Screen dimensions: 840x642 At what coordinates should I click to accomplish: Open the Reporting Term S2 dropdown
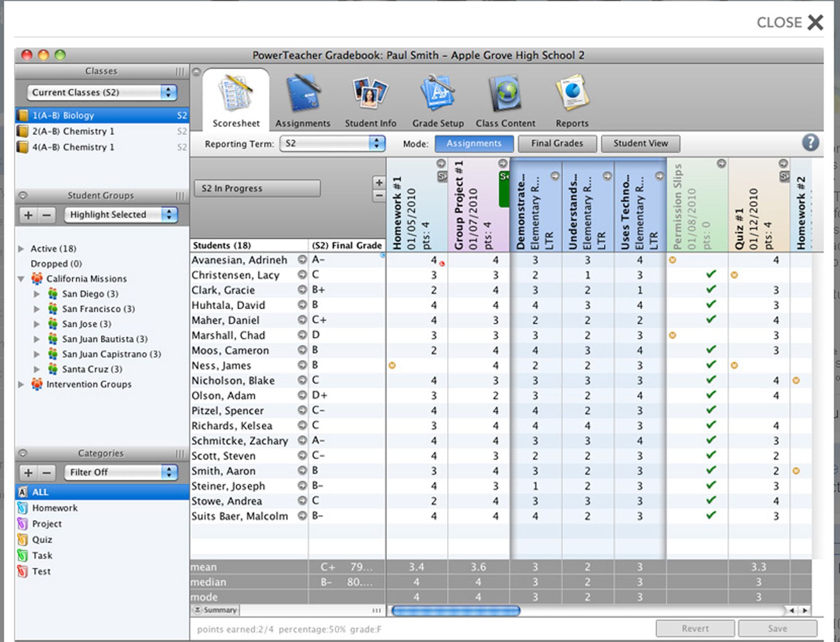pyautogui.click(x=332, y=143)
